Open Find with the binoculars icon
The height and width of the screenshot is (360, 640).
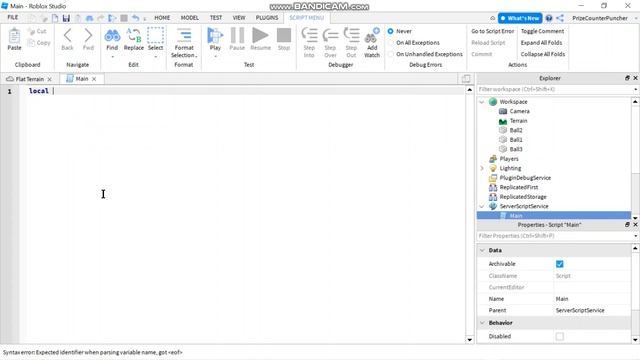(112, 36)
